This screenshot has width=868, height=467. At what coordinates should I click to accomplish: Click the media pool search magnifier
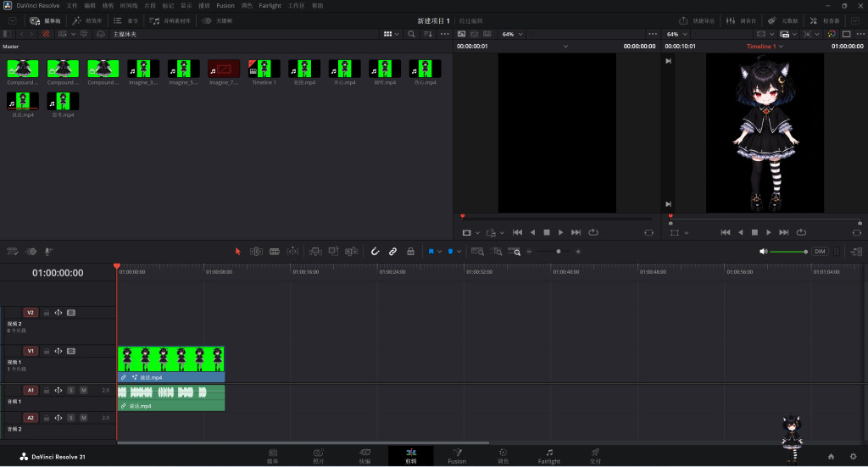(411, 34)
